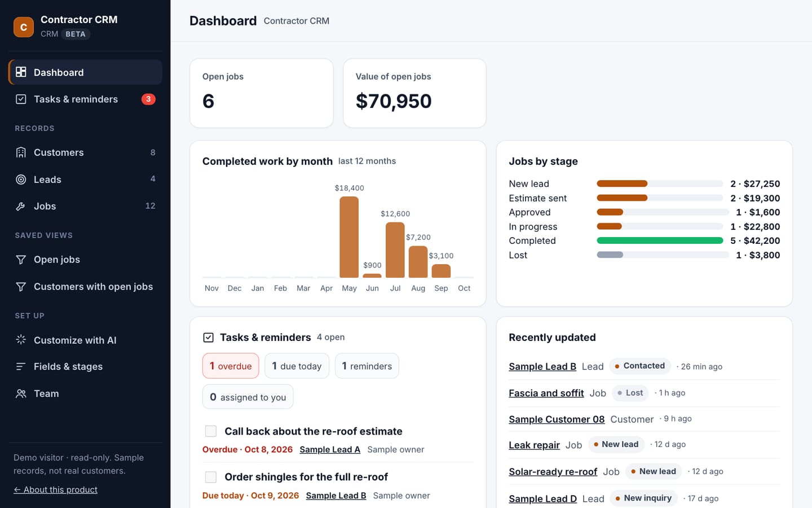Click the Open jobs filter funnel icon
The width and height of the screenshot is (812, 508).
click(21, 260)
